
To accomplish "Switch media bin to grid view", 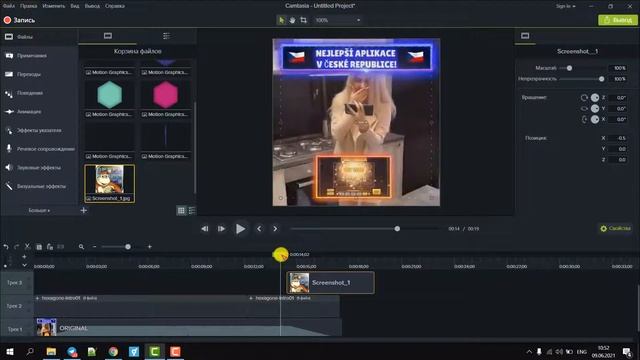I will coord(181,210).
